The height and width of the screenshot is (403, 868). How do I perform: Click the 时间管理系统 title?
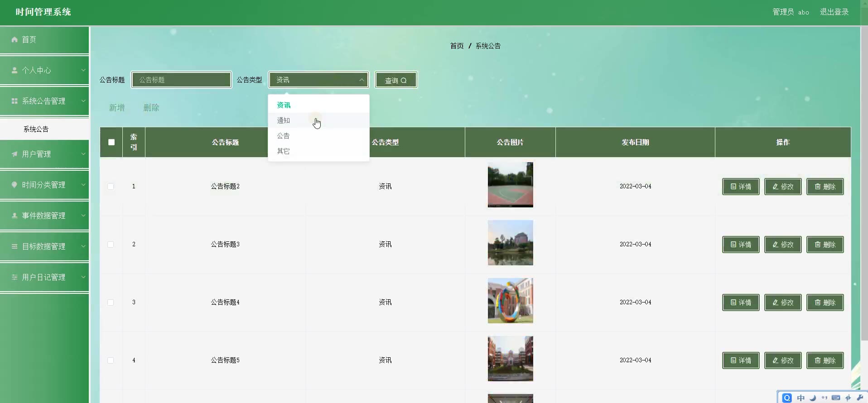[43, 12]
